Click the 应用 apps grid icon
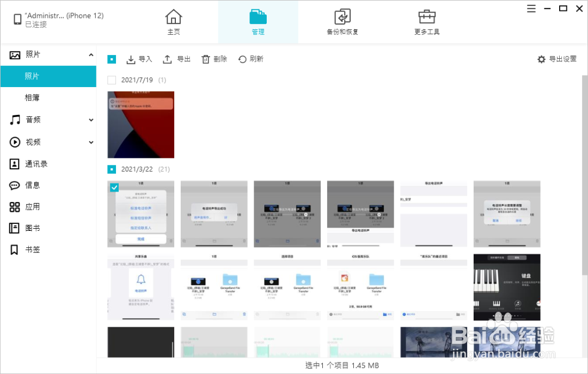Screen dimensions: 588x374 coord(14,207)
